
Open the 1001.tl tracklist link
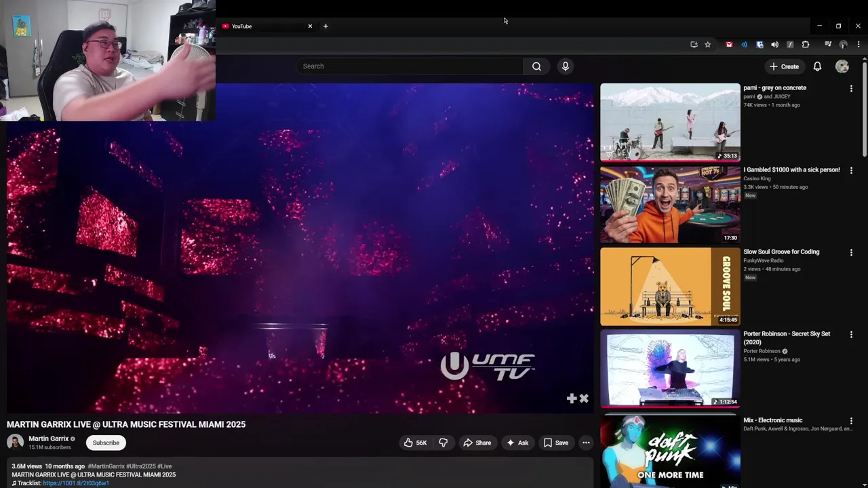[76, 483]
